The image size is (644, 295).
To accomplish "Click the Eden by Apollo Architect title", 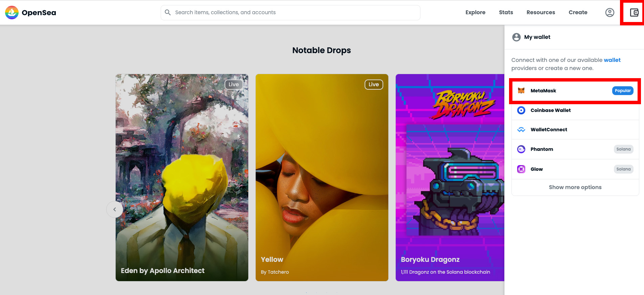I will (163, 271).
